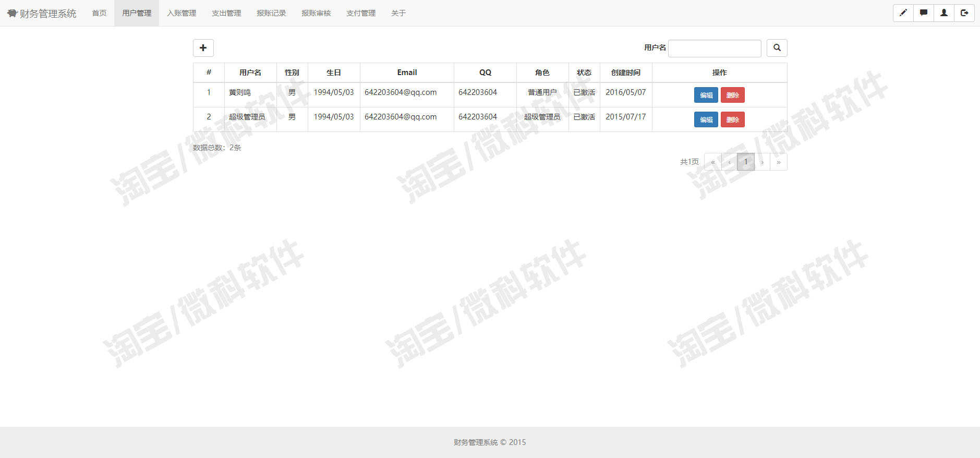Open the user profile icon
980x458 pixels.
point(944,13)
